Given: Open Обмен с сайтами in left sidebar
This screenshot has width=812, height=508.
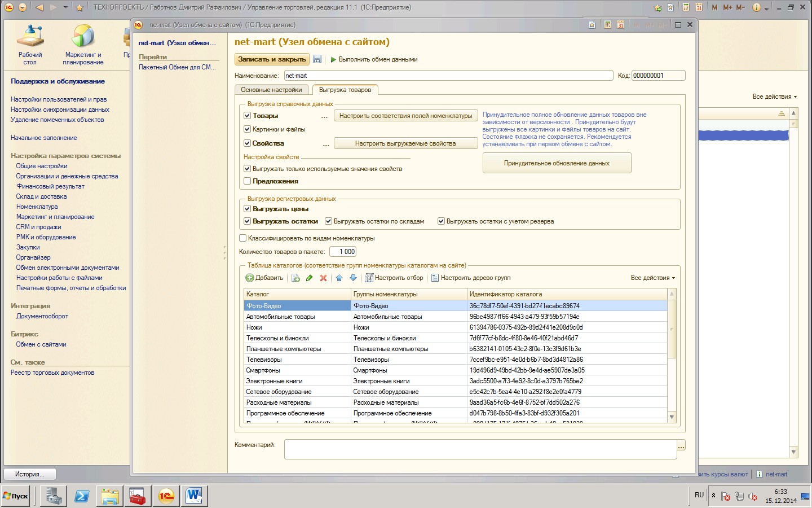Looking at the screenshot, I should (41, 344).
